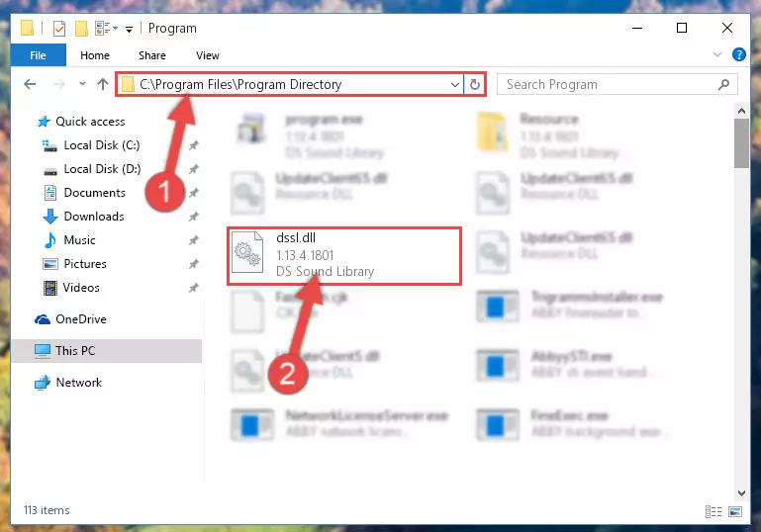The image size is (761, 532).
Task: Expand the ribbon with the chevron
Action: (x=717, y=54)
